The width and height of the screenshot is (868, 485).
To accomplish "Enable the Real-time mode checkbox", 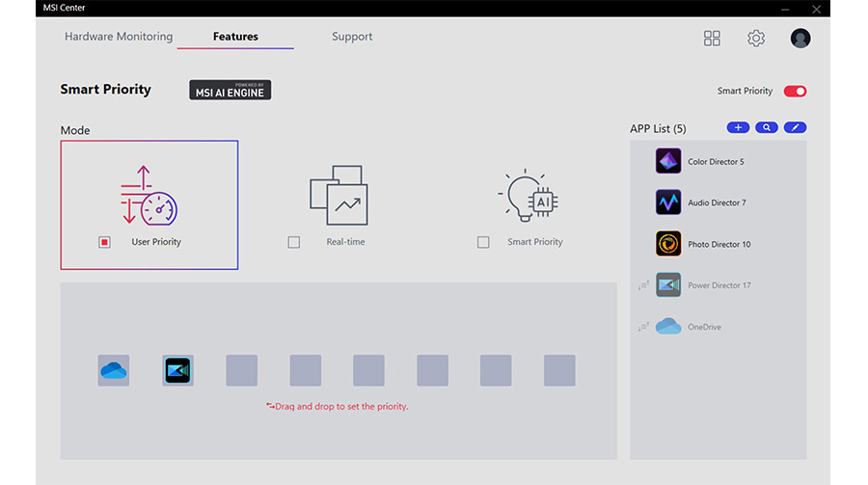I will click(x=294, y=242).
